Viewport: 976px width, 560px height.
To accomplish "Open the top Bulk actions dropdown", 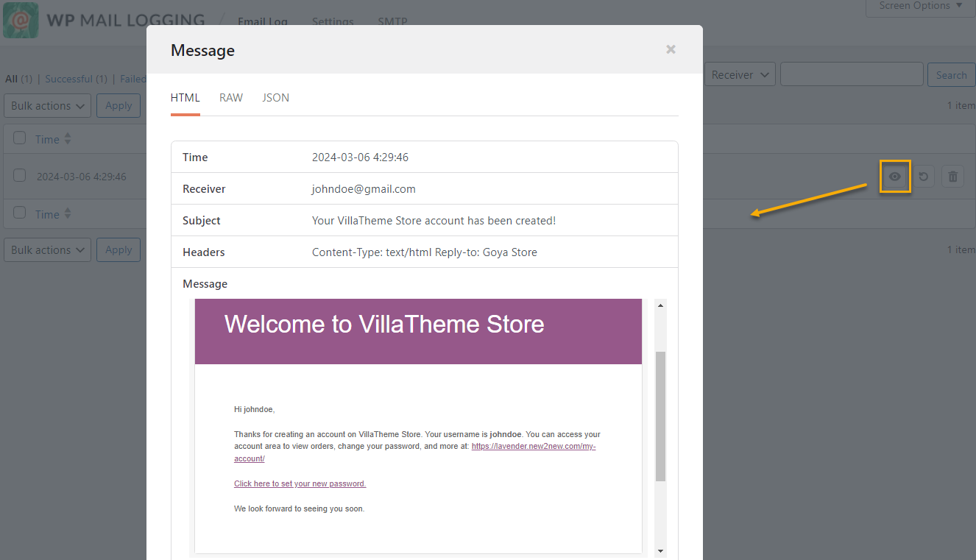I will point(48,106).
